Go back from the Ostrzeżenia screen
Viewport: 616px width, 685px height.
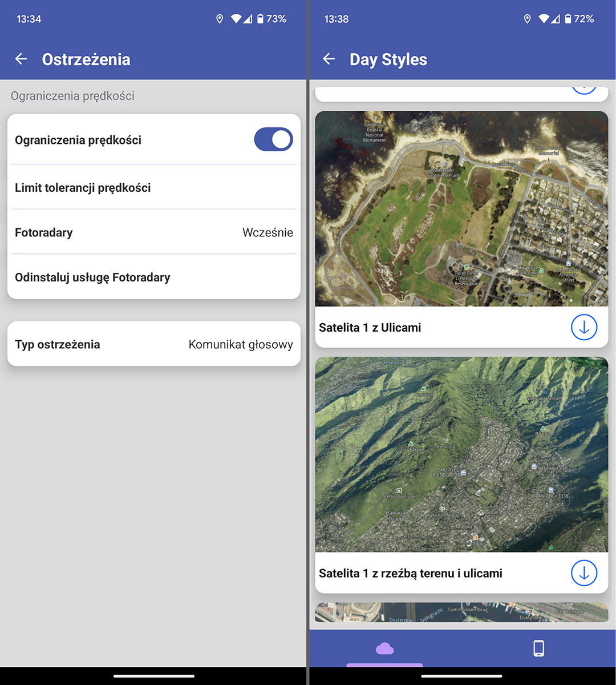21,59
